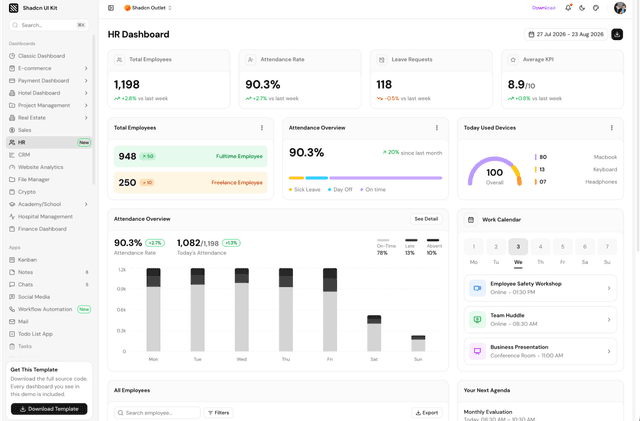Open the Shadcn Outlet project switcher
This screenshot has height=421, width=640.
click(148, 8)
